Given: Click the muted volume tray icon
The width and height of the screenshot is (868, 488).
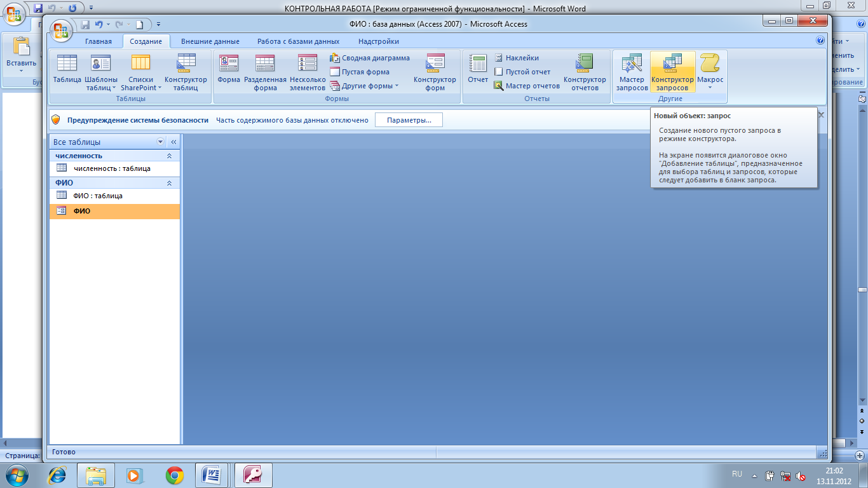Looking at the screenshot, I should click(802, 476).
